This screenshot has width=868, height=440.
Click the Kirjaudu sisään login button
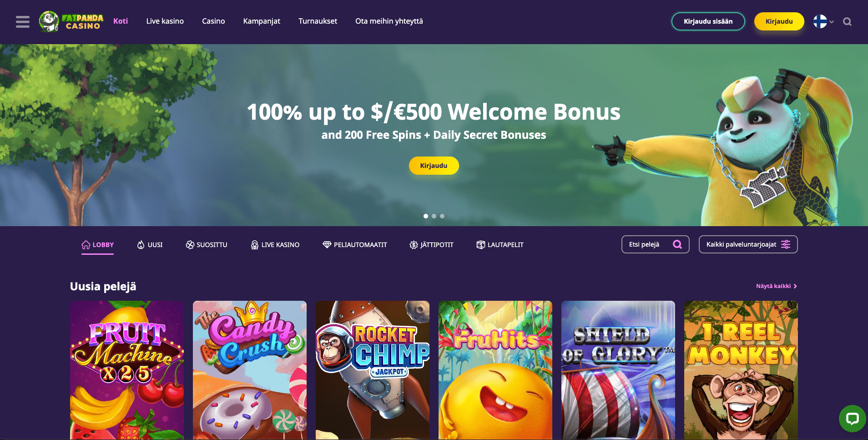point(708,21)
